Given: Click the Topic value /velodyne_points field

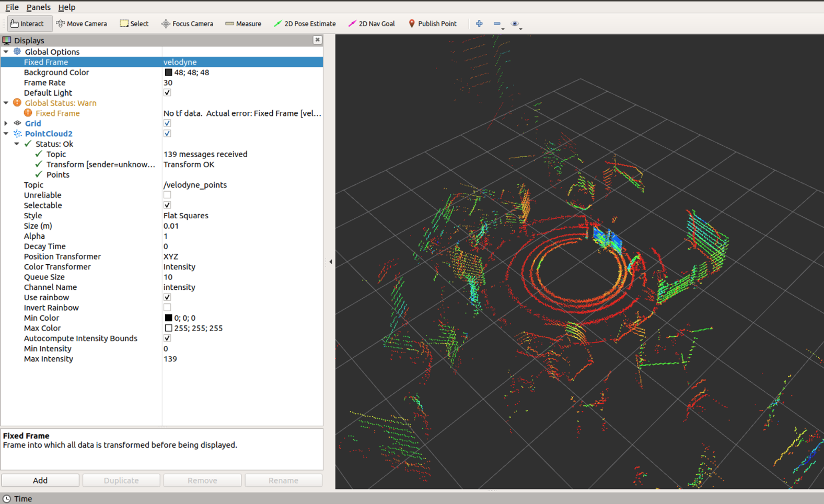Looking at the screenshot, I should 195,185.
